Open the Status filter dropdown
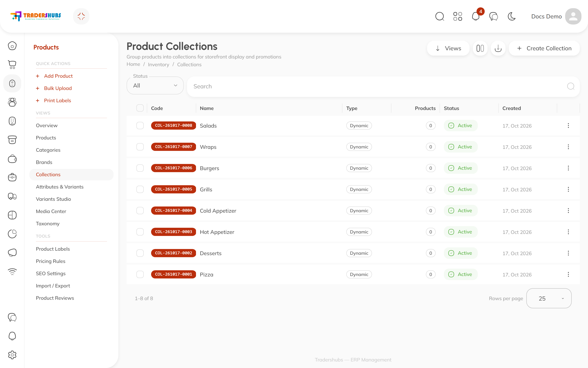This screenshot has width=588, height=368. (155, 85)
